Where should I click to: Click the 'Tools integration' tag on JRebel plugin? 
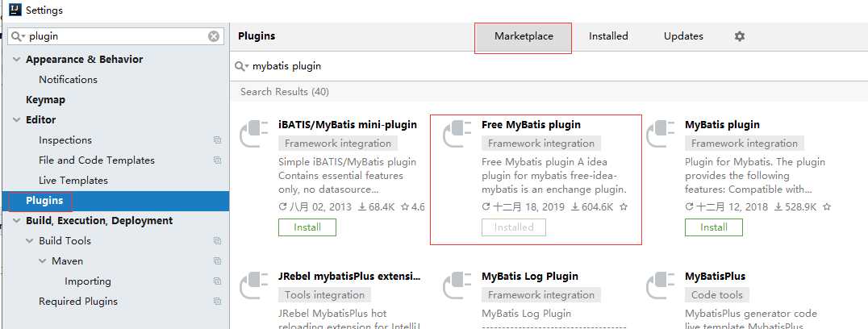324,295
